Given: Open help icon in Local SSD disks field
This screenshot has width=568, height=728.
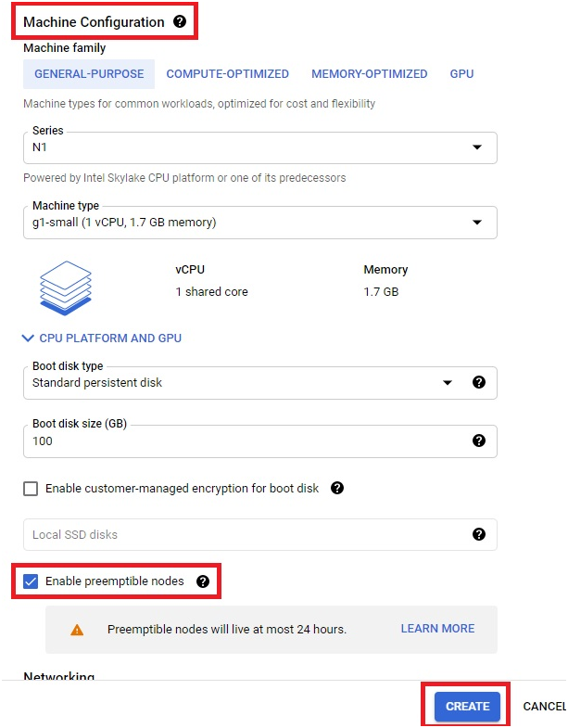Looking at the screenshot, I should pos(478,534).
